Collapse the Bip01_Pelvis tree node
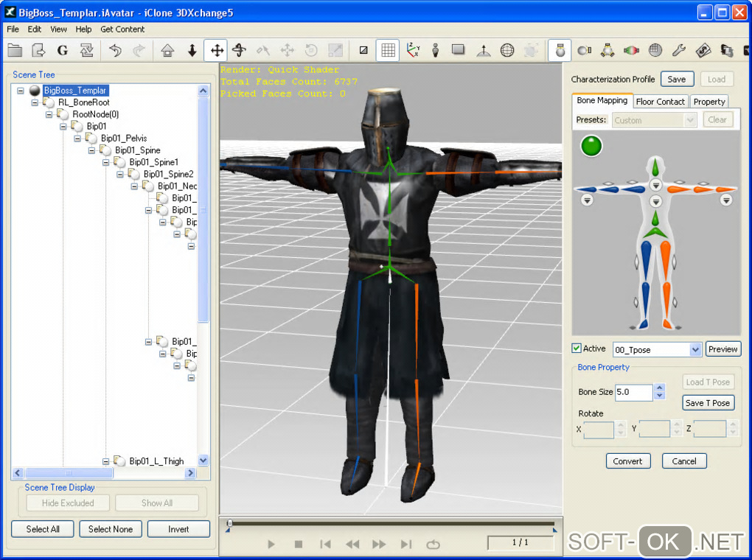This screenshot has width=752, height=560. click(77, 139)
